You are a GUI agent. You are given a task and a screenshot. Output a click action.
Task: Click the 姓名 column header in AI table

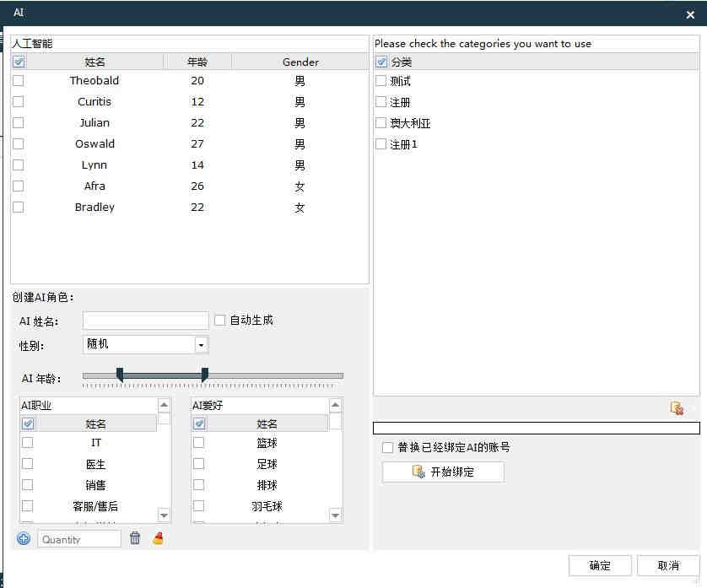pos(94,62)
